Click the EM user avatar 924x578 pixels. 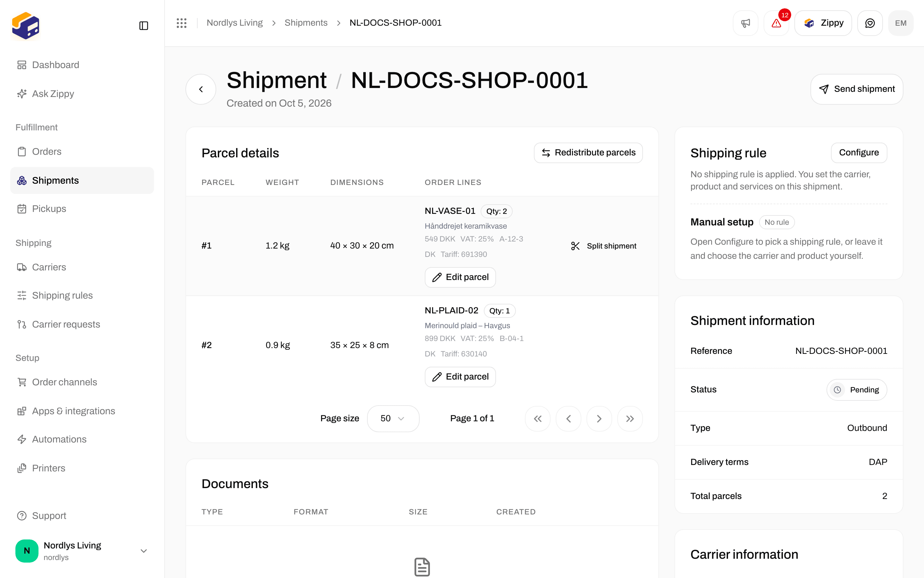coord(901,23)
